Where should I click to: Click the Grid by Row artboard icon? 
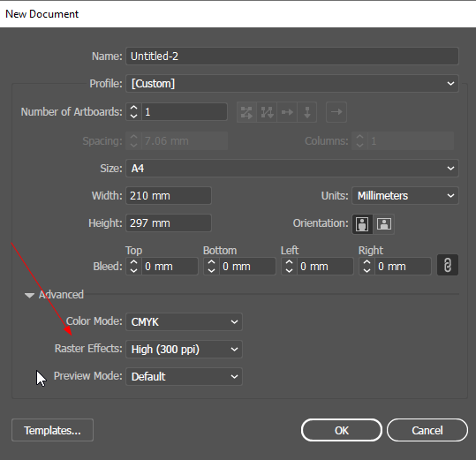(x=246, y=112)
